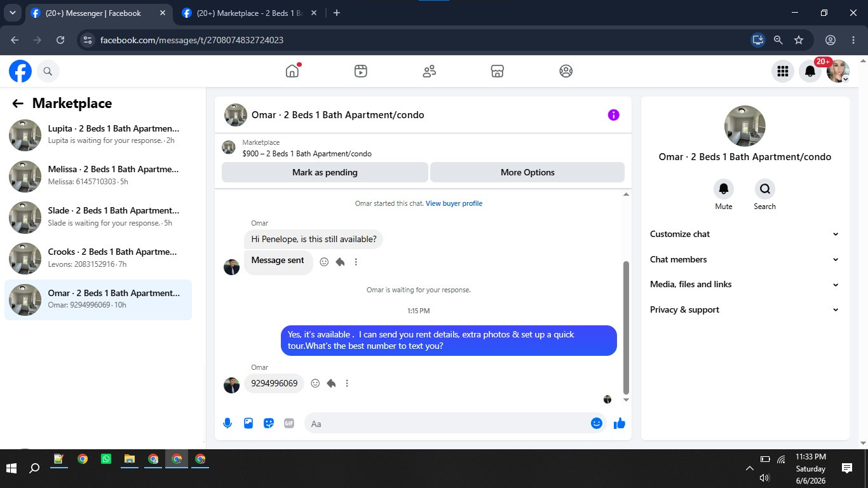The height and width of the screenshot is (488, 868).
Task: Expand the Customize chat section
Action: point(745,234)
